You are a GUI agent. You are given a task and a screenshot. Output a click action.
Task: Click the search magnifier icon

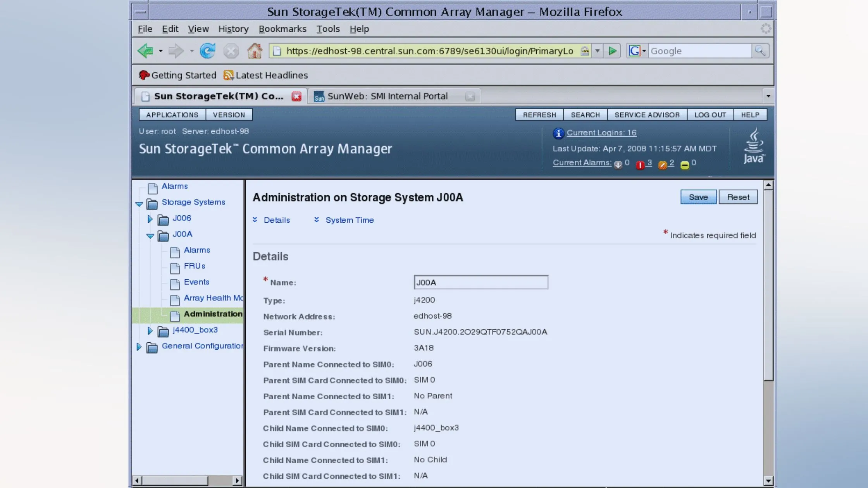tap(760, 51)
